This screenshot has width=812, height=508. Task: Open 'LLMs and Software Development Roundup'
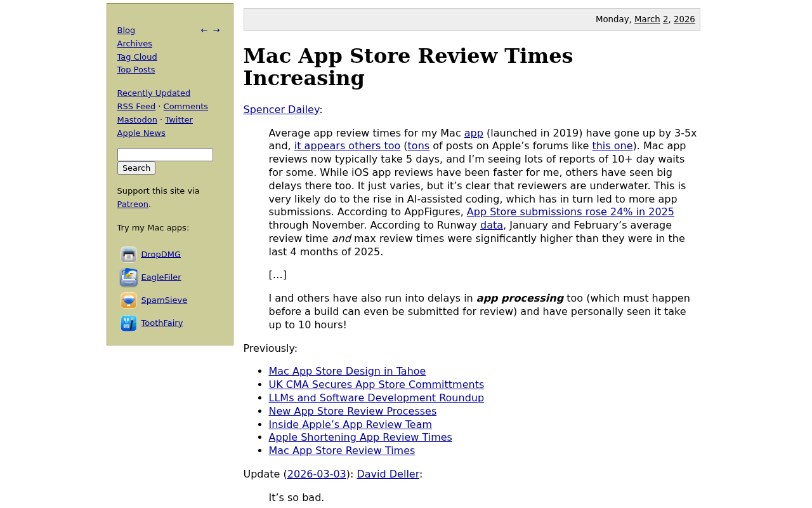point(376,398)
